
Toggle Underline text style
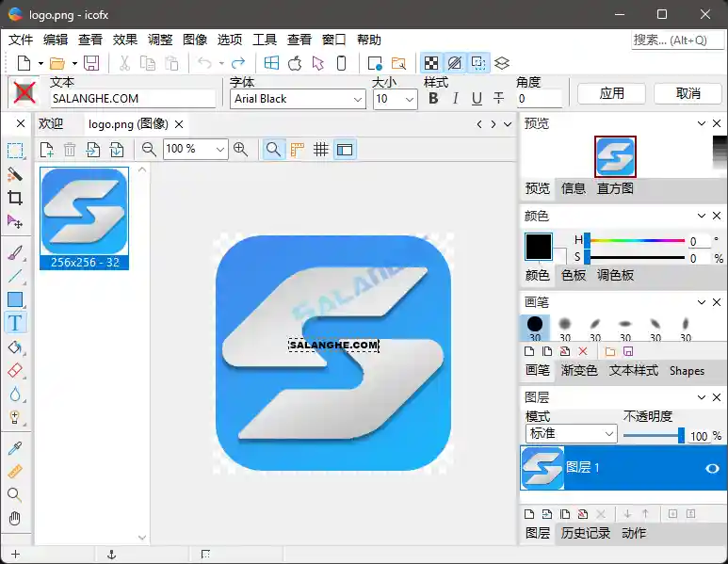477,99
